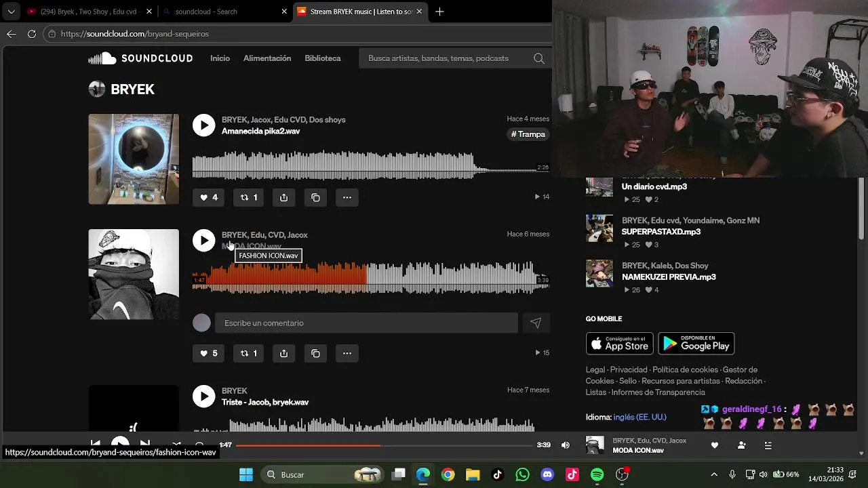Screen dimensions: 868x488
Task: Click NAMEKUZEI PREVIA.mp3 sidebar thumbnail
Action: 599,274
